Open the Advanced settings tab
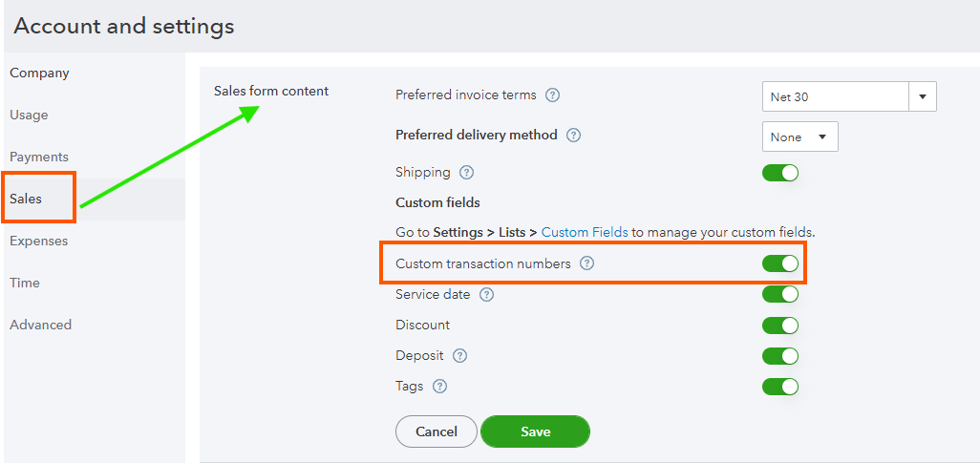Image resolution: width=980 pixels, height=463 pixels. [x=41, y=325]
